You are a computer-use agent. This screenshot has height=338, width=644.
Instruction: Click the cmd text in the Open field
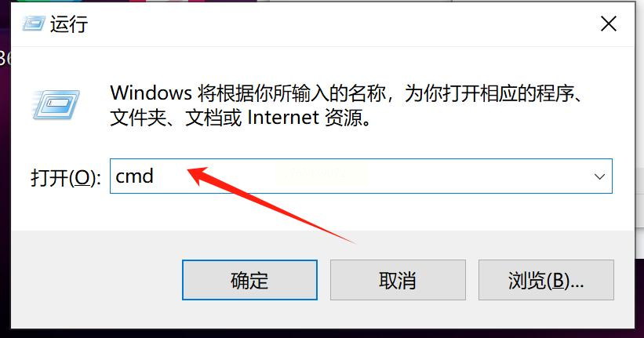tap(135, 176)
